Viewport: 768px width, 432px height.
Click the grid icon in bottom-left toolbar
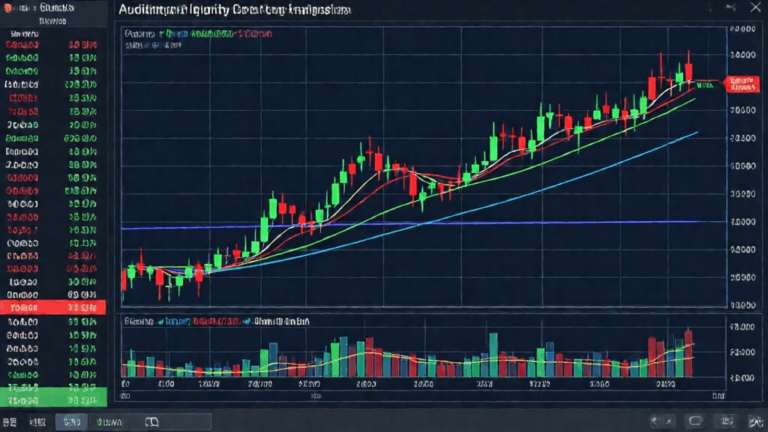coord(9,422)
